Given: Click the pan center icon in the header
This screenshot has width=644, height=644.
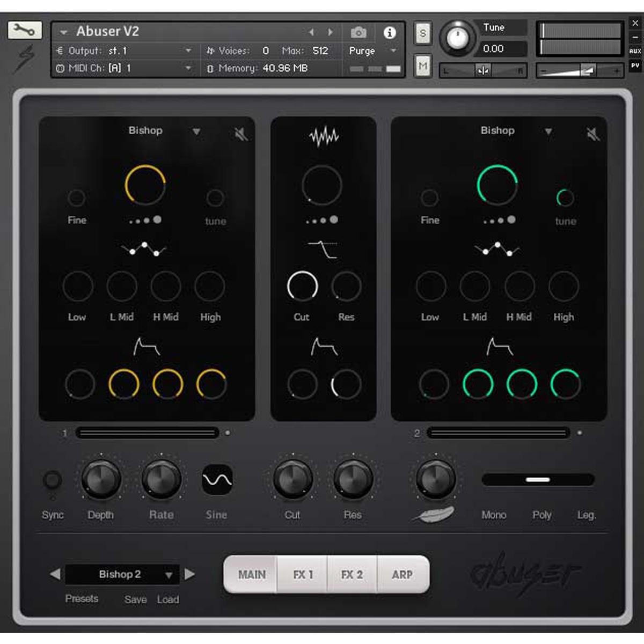Looking at the screenshot, I should click(483, 71).
